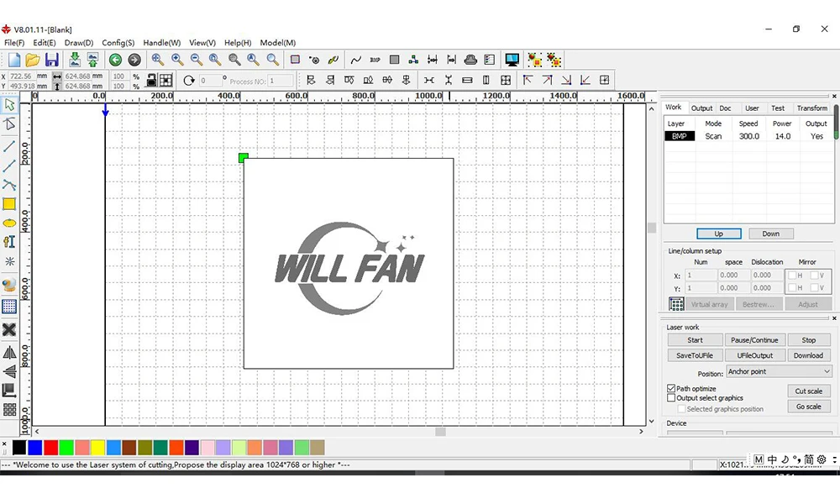Pick the line drawing tool
The width and height of the screenshot is (840, 504).
9,145
